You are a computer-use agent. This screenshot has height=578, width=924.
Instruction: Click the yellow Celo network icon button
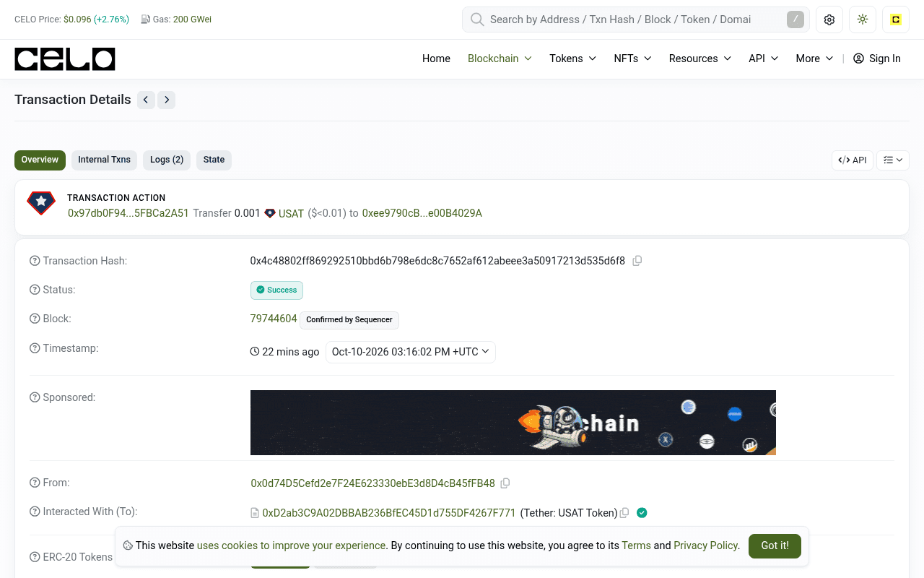[x=896, y=20]
